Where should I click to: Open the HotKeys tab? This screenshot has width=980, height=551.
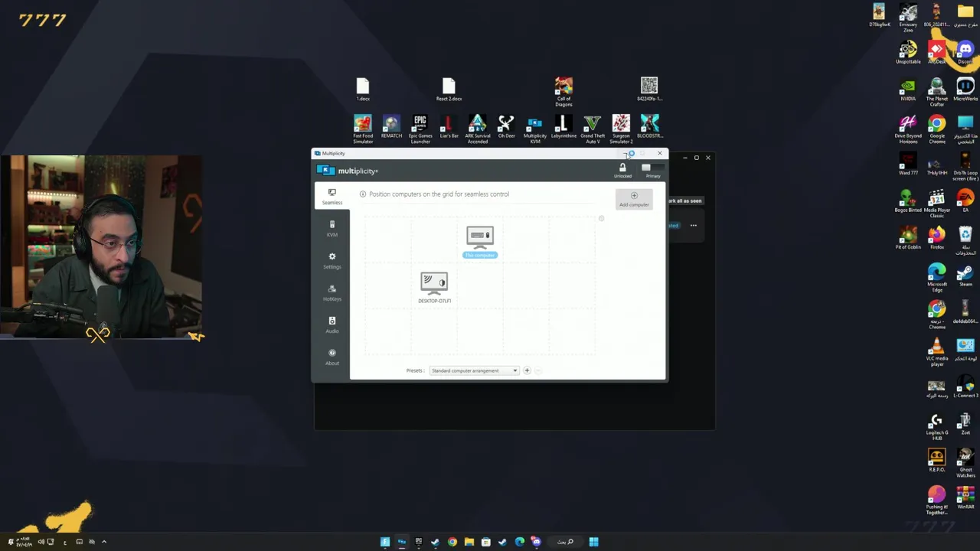tap(332, 293)
